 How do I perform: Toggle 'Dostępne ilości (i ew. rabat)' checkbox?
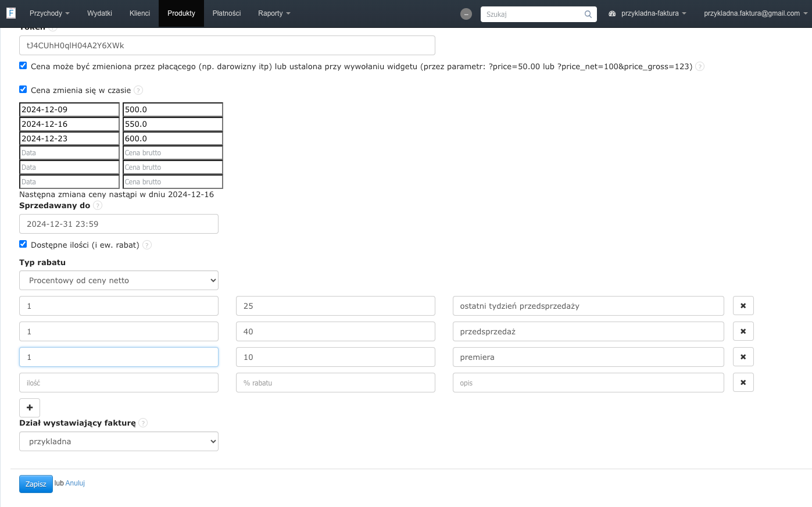[23, 244]
